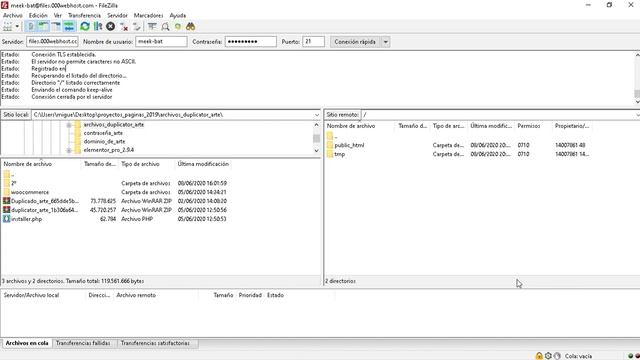Toggle message log display
Image resolution: width=640 pixels, height=360 pixels.
tap(31, 27)
